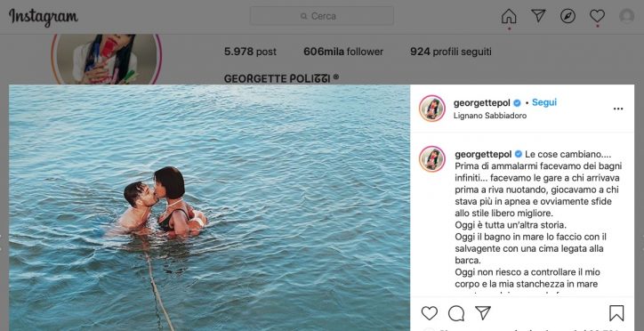Screen dimensions: 644x331
Task: Open the 606mila follower count
Action: tap(343, 52)
